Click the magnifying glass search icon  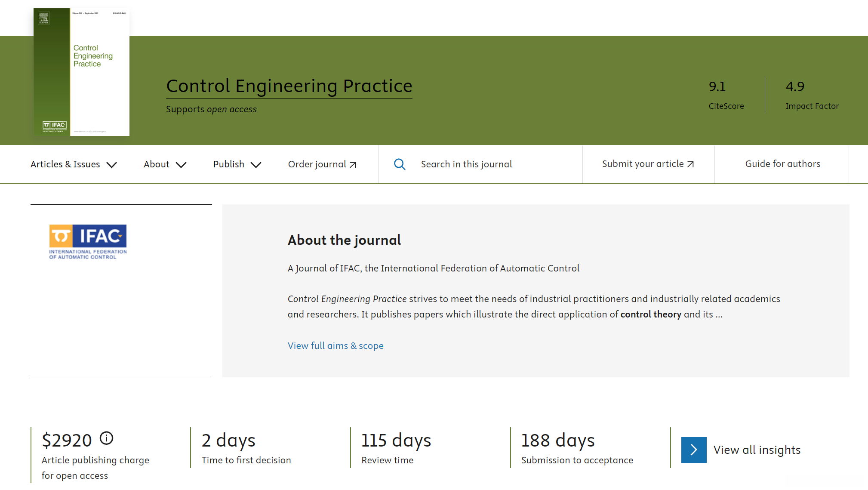[400, 164]
